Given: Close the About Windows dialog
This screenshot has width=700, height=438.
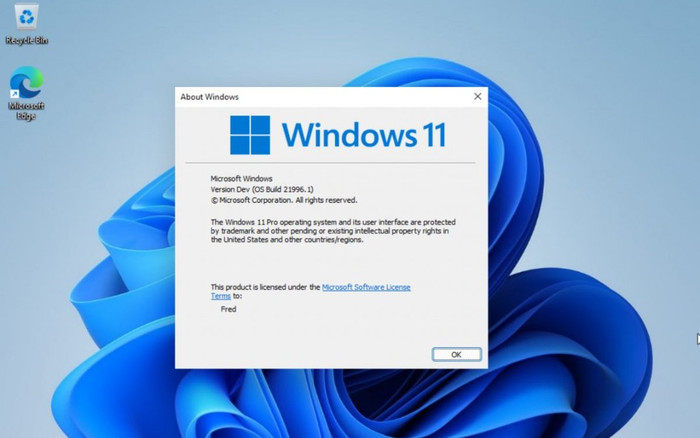Looking at the screenshot, I should click(x=477, y=96).
